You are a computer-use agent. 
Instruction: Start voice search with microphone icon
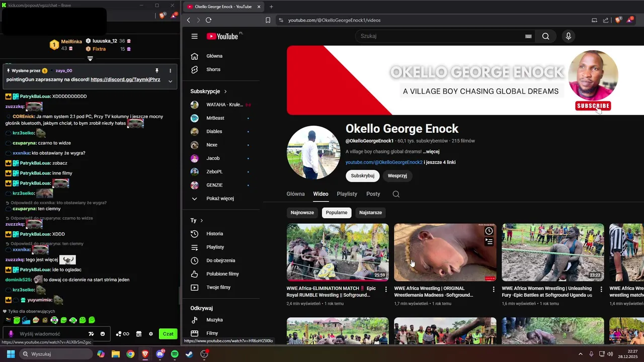[569, 36]
